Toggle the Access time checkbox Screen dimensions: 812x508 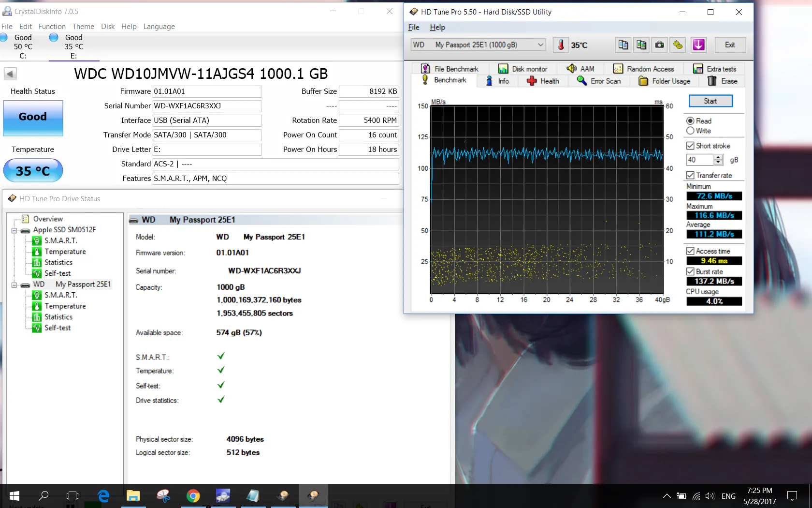[x=690, y=251]
